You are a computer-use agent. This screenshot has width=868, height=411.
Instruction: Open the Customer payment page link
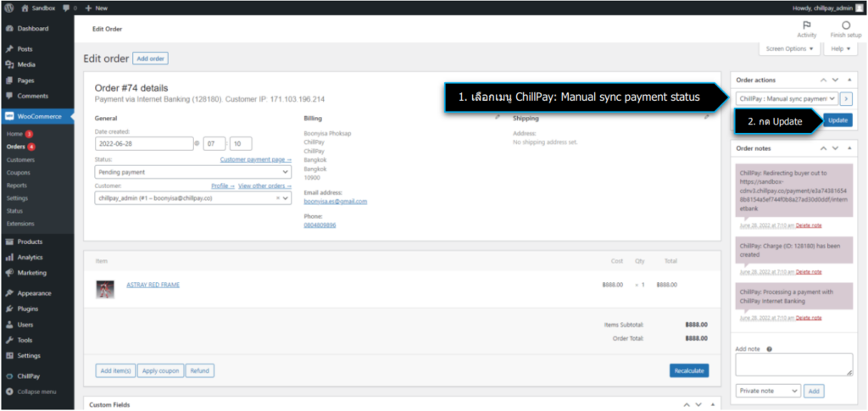pos(256,160)
